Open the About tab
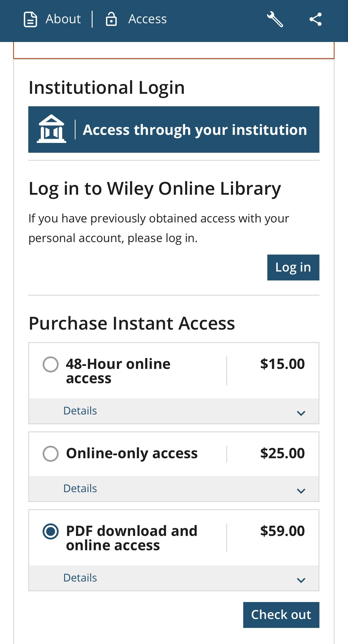Screen dimensions: 348x644 point(52,19)
